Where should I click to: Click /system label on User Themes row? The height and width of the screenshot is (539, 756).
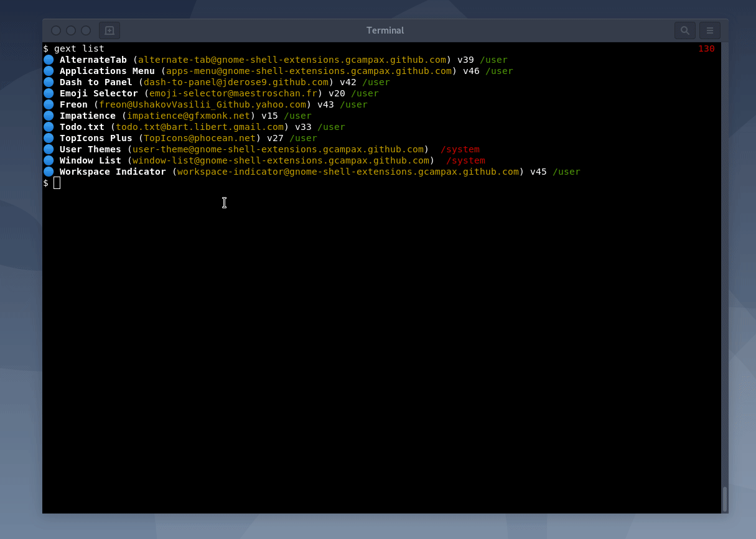(x=460, y=150)
